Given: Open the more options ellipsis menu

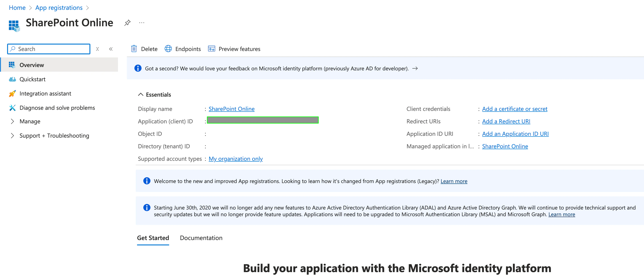Looking at the screenshot, I should pos(142,23).
